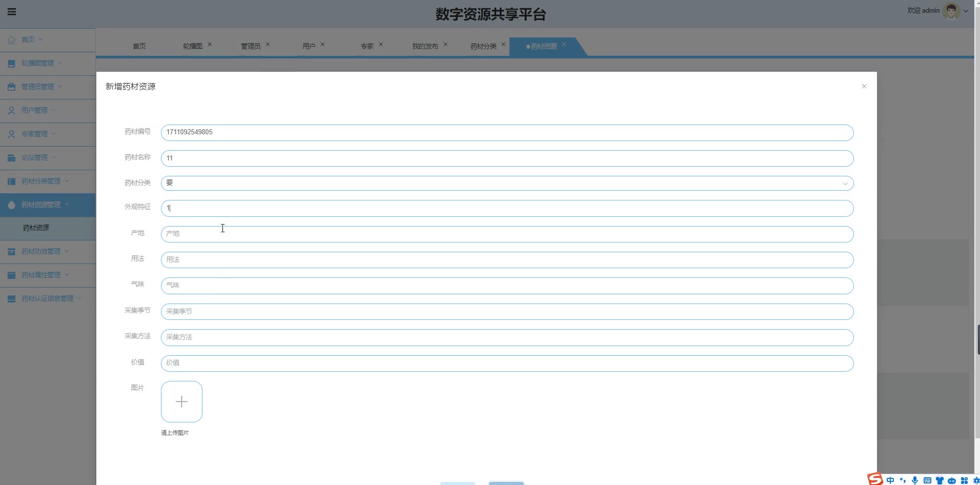This screenshot has height=485, width=980.
Task: Click the 论坛管理 sidebar icon
Action: [x=11, y=157]
